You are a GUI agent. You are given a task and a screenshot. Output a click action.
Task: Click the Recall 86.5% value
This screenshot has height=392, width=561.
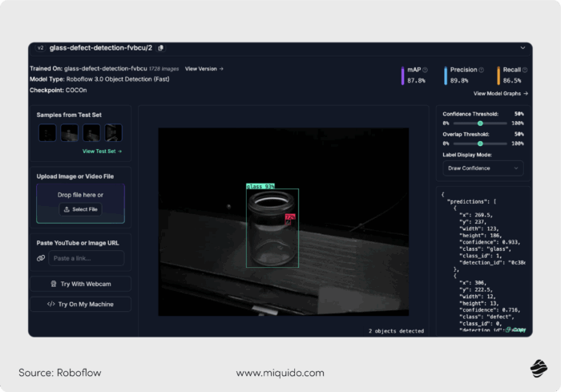point(512,80)
